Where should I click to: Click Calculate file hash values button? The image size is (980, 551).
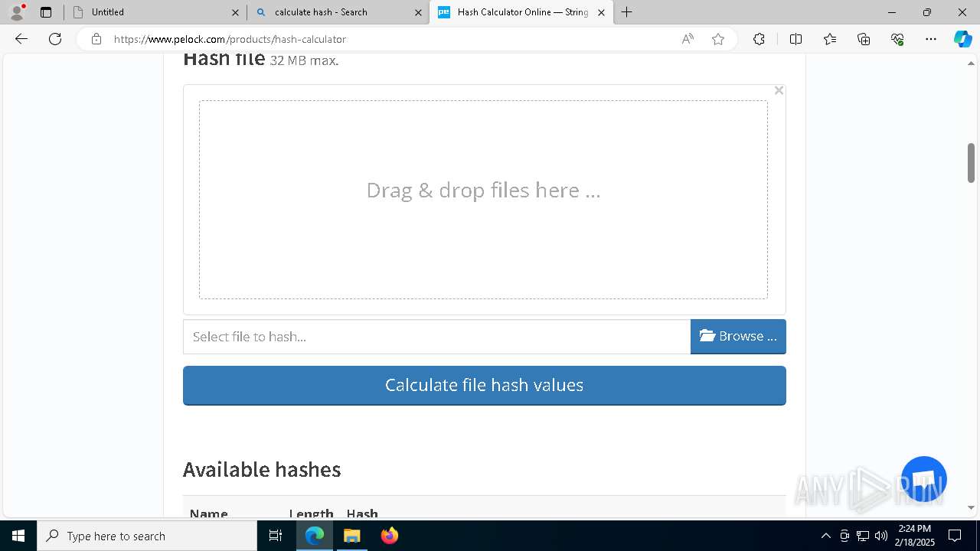[485, 385]
